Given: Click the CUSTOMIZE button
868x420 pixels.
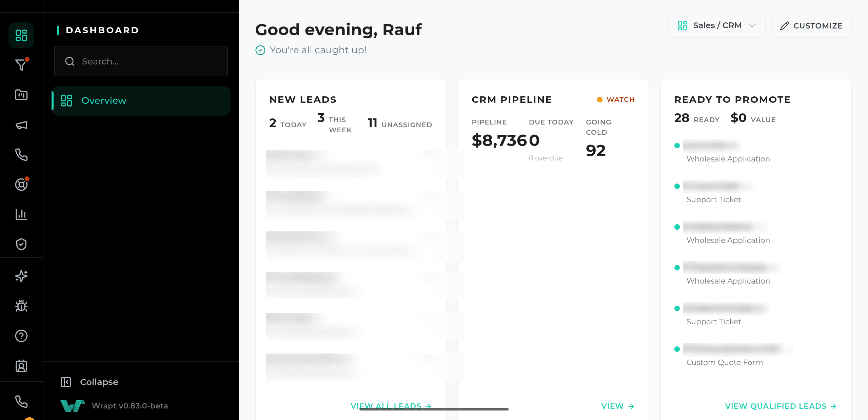Looking at the screenshot, I should [811, 26].
